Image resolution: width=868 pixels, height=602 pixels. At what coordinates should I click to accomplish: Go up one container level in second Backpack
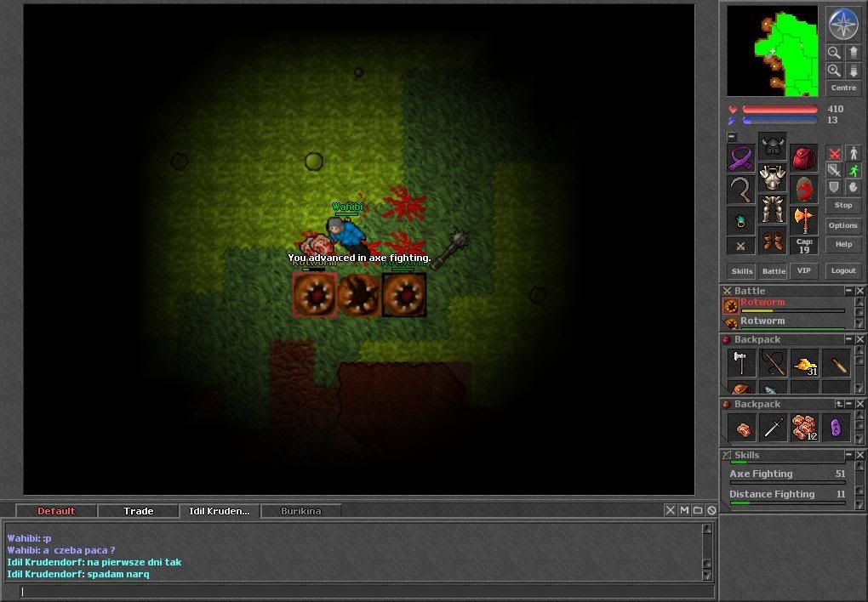839,404
